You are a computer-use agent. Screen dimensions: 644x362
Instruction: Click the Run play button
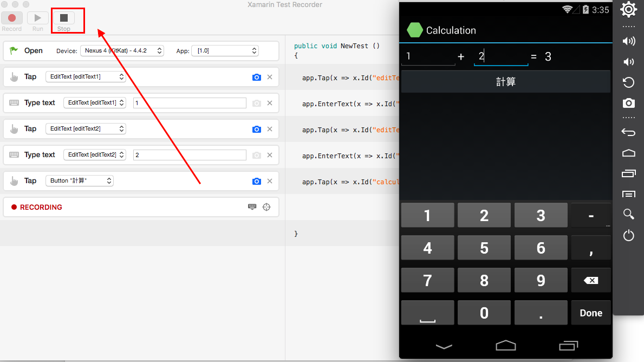click(x=37, y=18)
